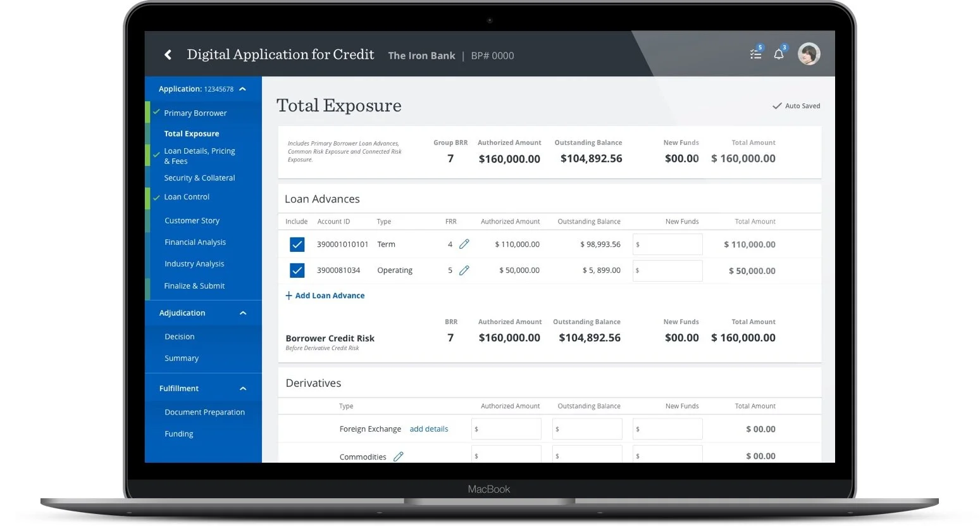Click New Funds field for Operating loan

pyautogui.click(x=667, y=270)
